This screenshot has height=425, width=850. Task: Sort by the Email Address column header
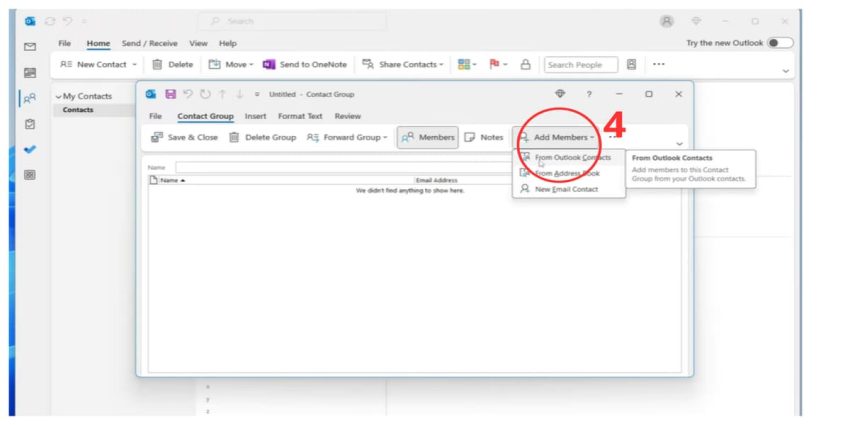(463, 181)
